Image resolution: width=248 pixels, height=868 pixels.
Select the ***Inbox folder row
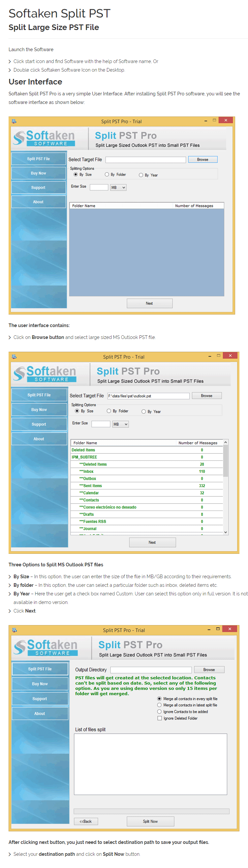[x=147, y=472]
